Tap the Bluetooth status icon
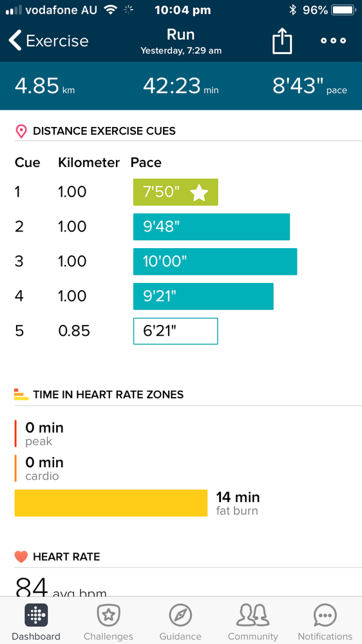This screenshot has width=362, height=644. tap(292, 10)
